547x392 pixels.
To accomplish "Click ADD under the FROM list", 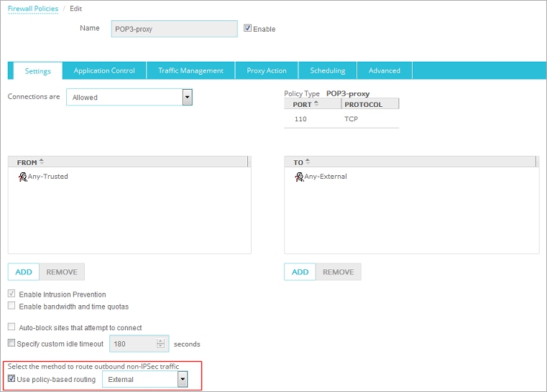I will (x=24, y=272).
